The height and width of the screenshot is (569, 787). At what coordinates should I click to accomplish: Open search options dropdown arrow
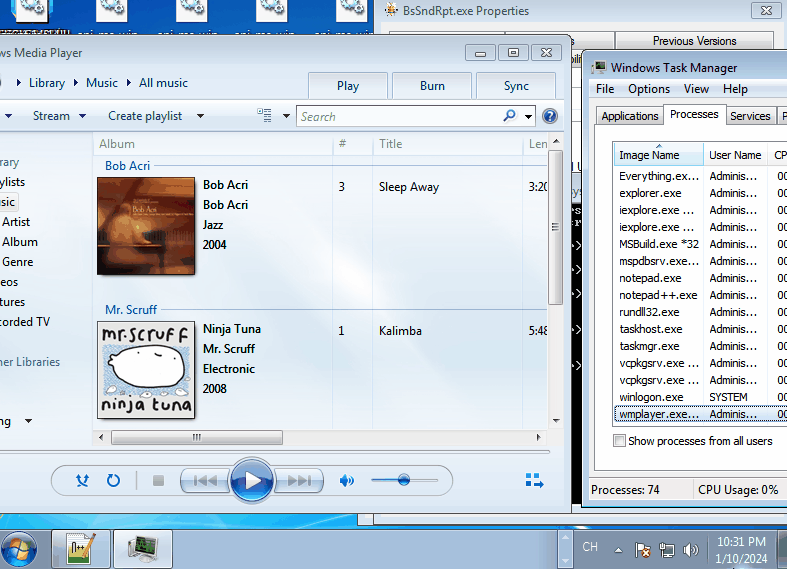pyautogui.click(x=529, y=116)
